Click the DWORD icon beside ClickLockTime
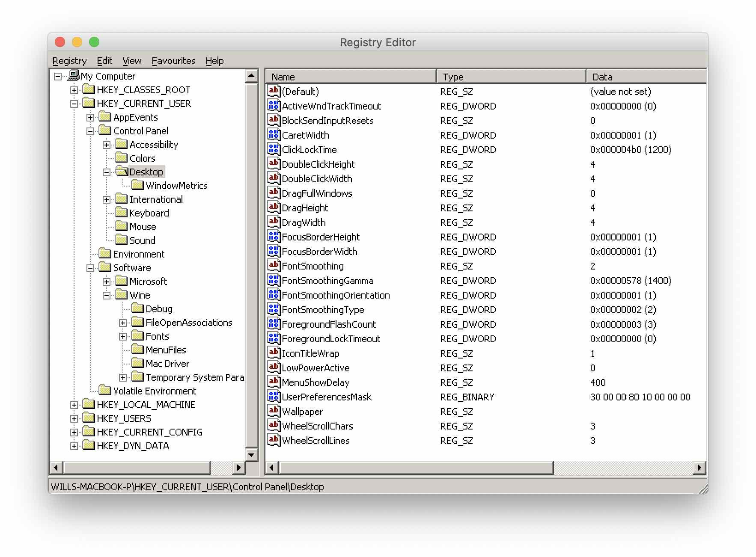756x557 pixels. click(274, 149)
